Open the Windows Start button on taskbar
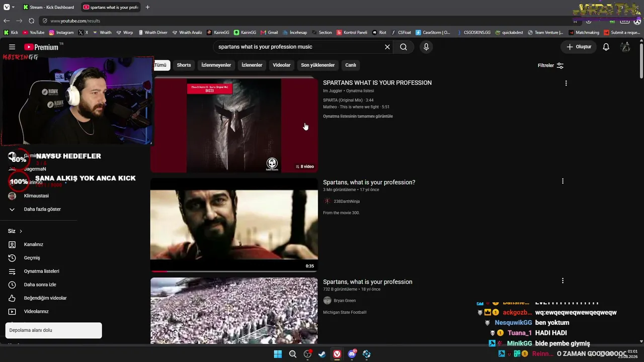 coord(278,354)
